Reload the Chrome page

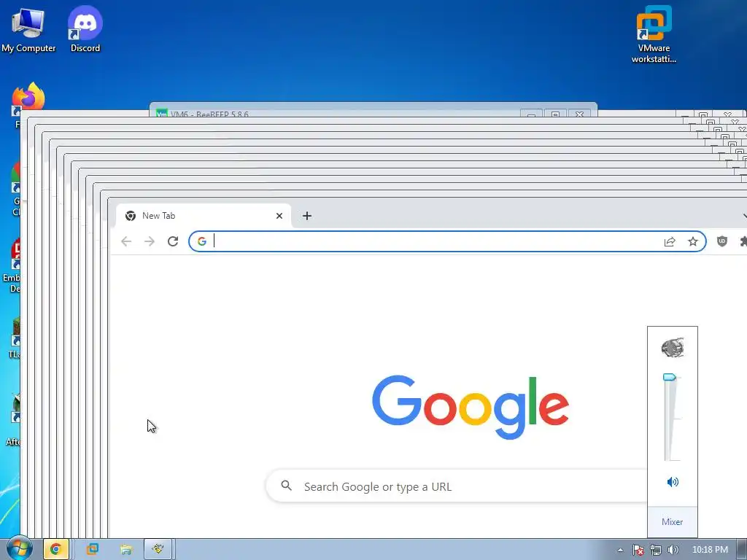point(173,241)
